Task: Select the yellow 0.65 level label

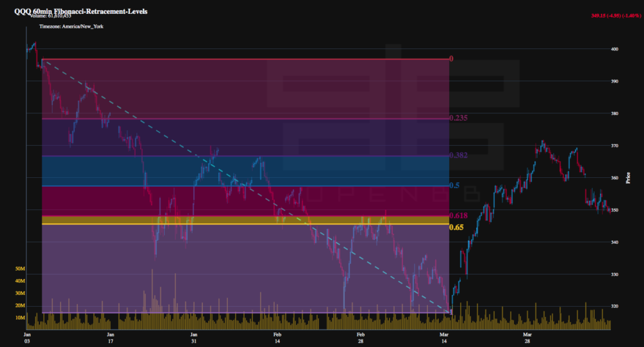Action: point(457,227)
